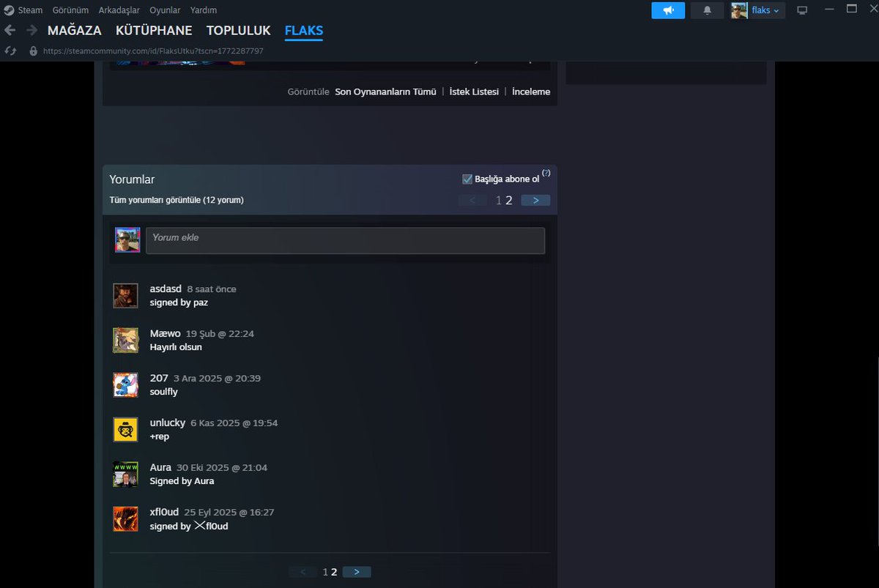Open xfl0ud's profile name link

click(164, 512)
